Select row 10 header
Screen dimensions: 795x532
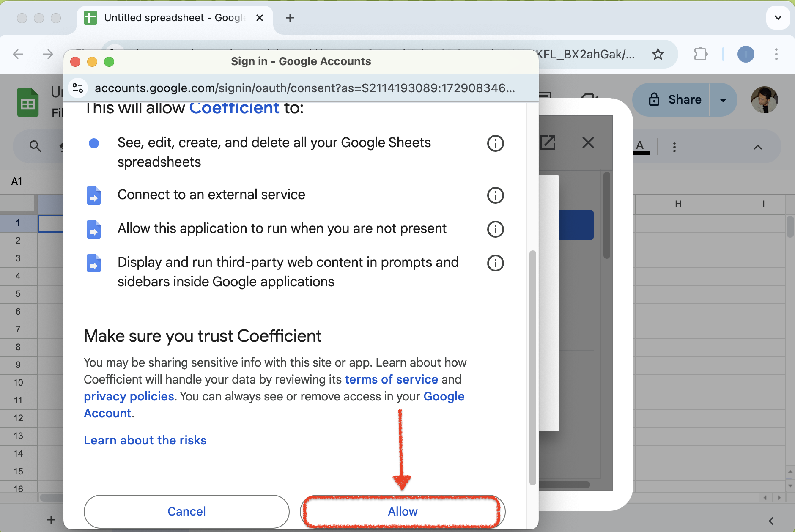(19, 382)
